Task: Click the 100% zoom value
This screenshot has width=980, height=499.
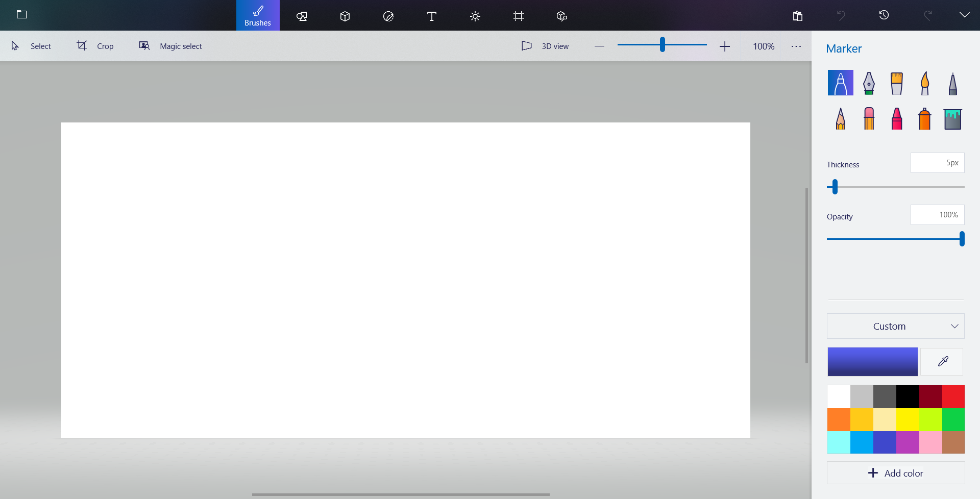Action: (764, 46)
